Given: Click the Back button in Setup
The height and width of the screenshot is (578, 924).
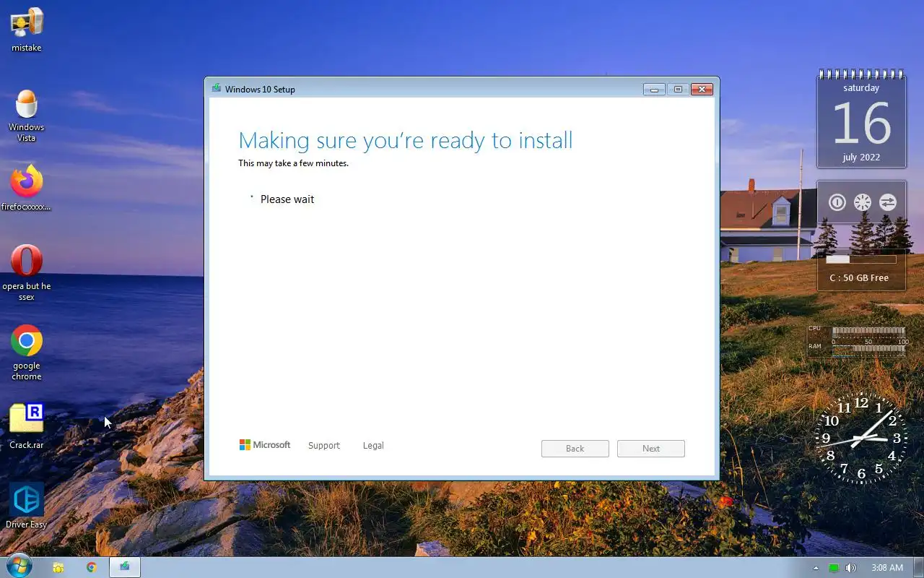Looking at the screenshot, I should [x=575, y=449].
